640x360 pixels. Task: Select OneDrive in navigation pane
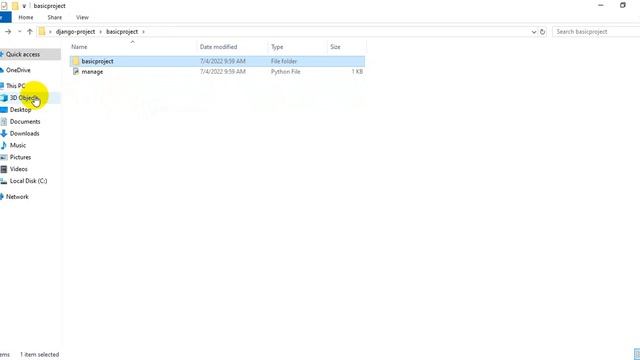[x=18, y=70]
